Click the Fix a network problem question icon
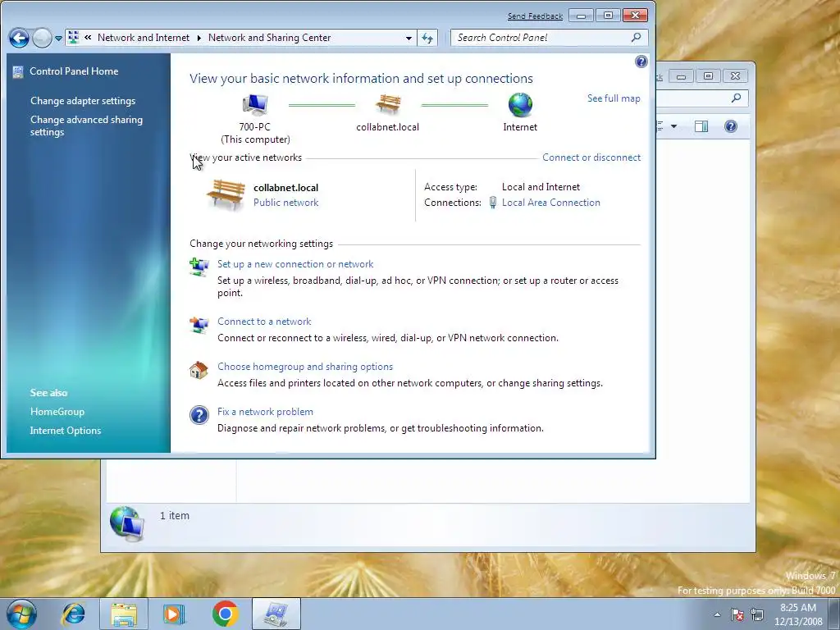This screenshot has height=630, width=840. 199,415
